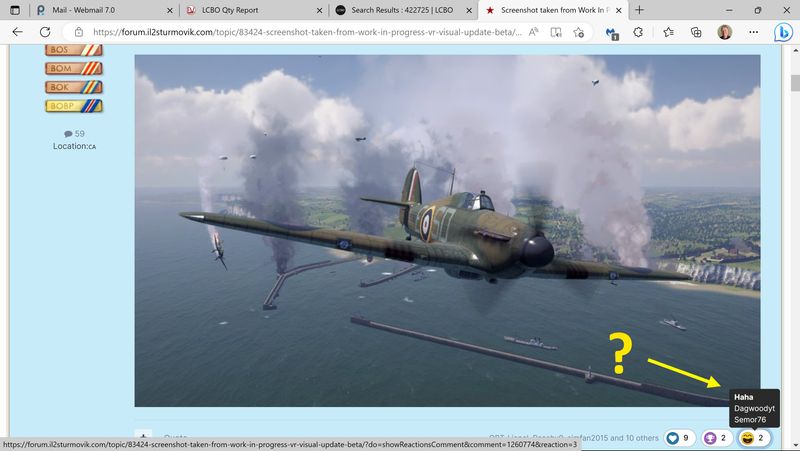Screen dimensions: 800x451
Task: Click the trophy reaction count
Action: pyautogui.click(x=716, y=438)
